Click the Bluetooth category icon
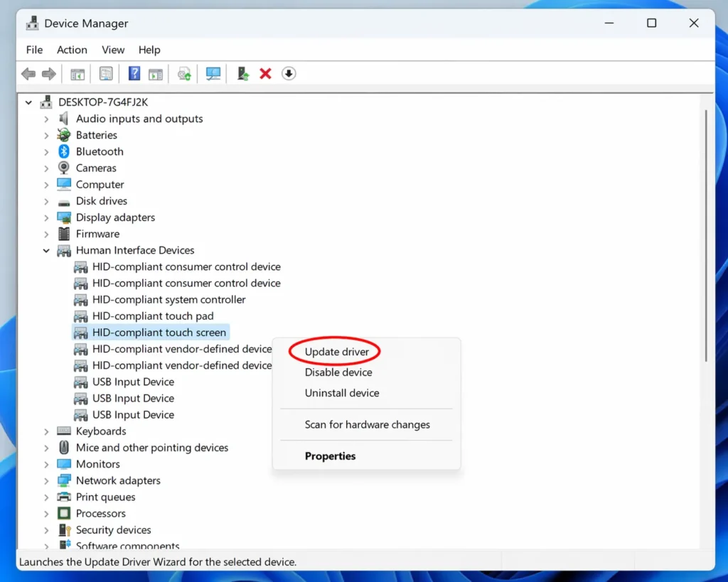This screenshot has height=582, width=728. tap(63, 151)
